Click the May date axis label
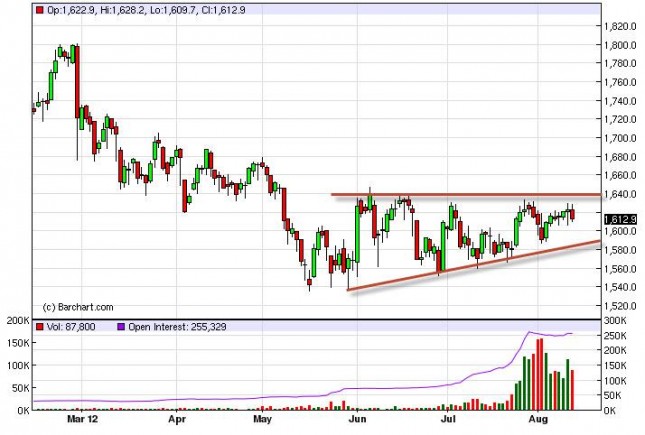 click(x=262, y=419)
